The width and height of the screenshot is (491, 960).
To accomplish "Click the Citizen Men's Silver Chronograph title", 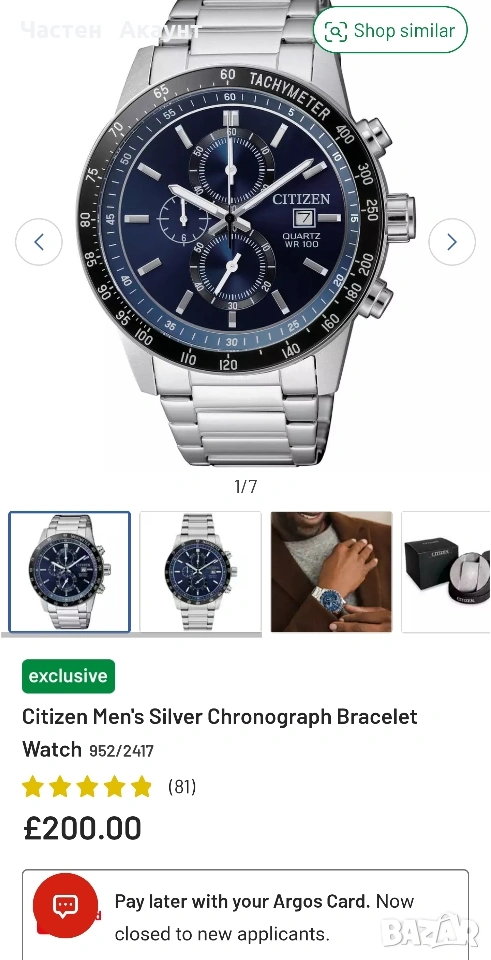I will tap(220, 733).
